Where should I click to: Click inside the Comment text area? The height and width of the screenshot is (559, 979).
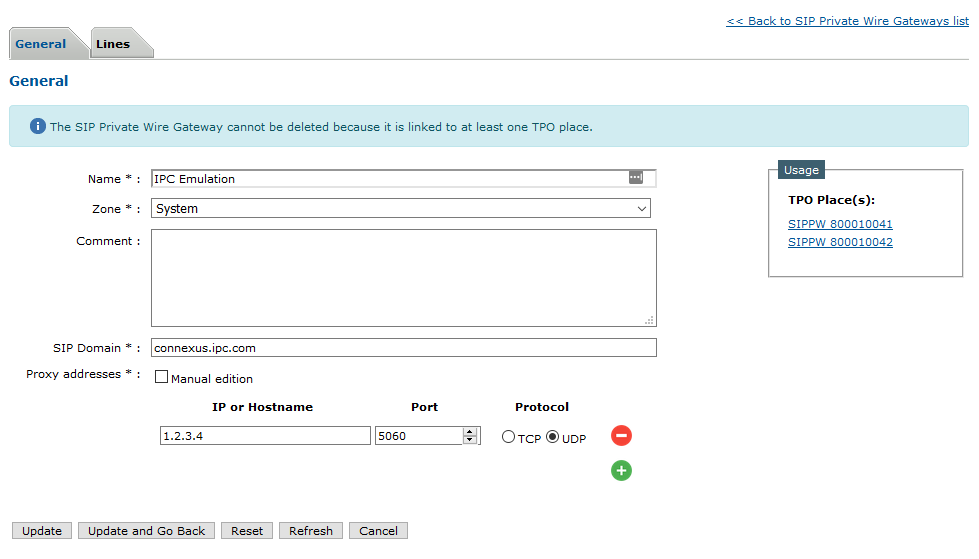point(403,278)
